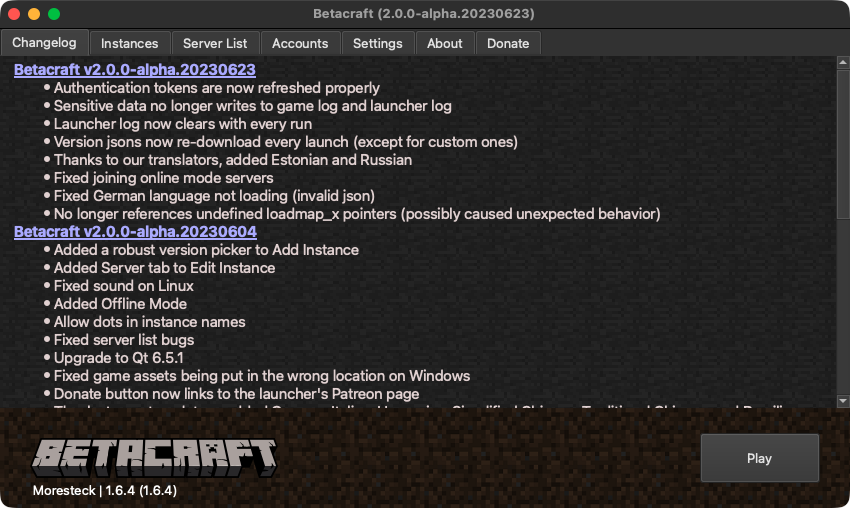Close the Betacraft window with red button
This screenshot has height=508, width=850.
15,14
